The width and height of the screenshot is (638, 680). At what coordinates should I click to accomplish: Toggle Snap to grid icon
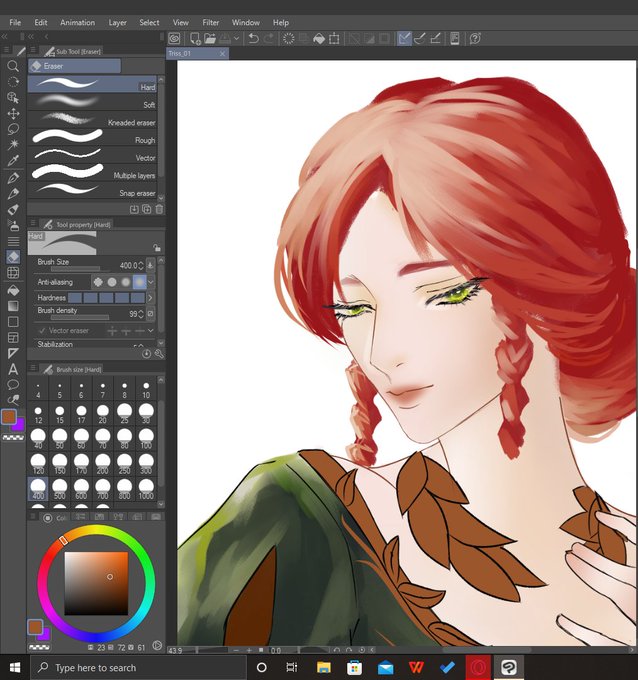tap(435, 39)
